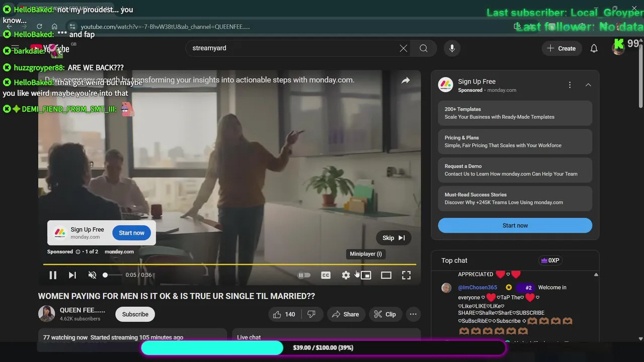Open Pricing & Plans ad link
The height and width of the screenshot is (362, 644).
(x=515, y=141)
